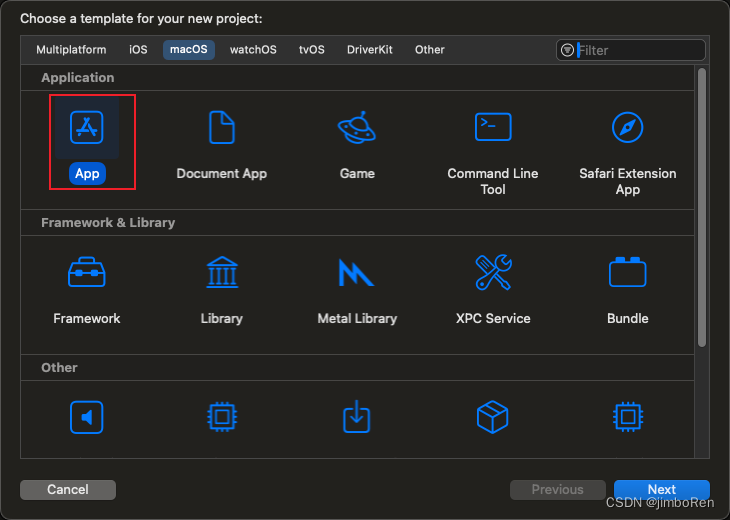Viewport: 730px width, 520px height.
Task: Pick the Command Line Tool terminal icon
Action: (493, 127)
